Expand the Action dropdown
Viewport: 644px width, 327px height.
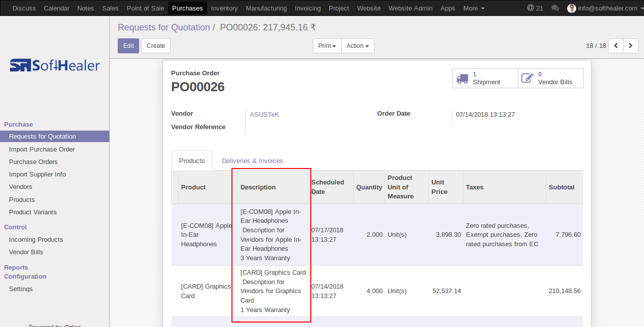(358, 46)
